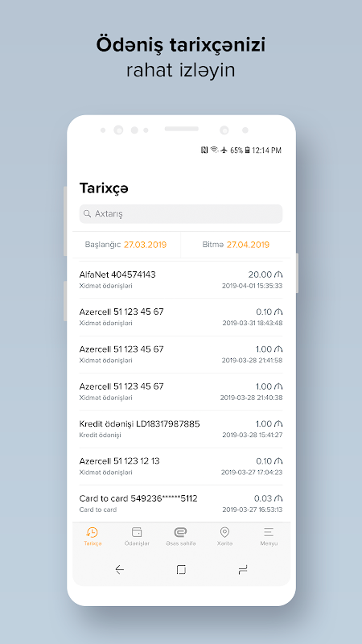Viewport: 362px width, 644px height.
Task: Open the Card to card 549236******5112 transaction
Action: click(181, 504)
